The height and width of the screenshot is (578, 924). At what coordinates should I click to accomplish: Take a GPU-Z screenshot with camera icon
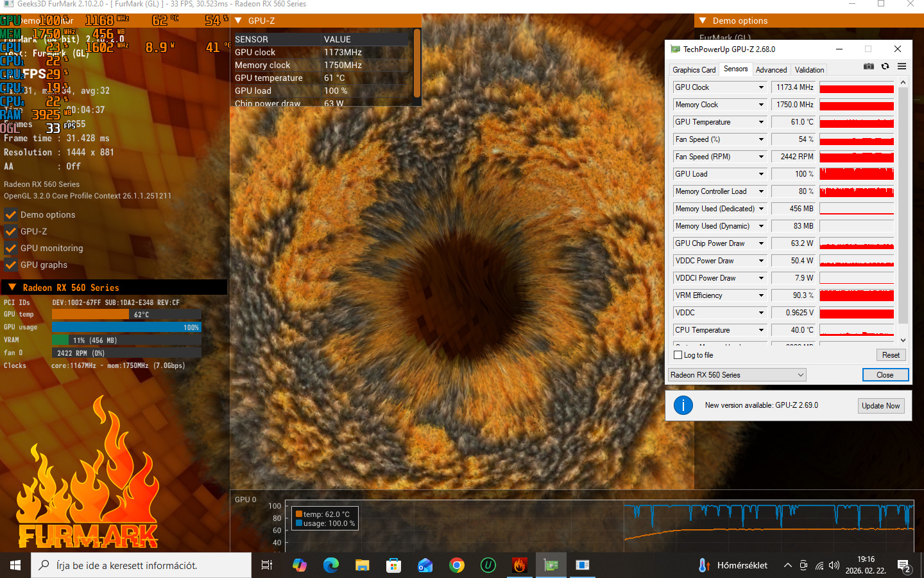tap(868, 66)
